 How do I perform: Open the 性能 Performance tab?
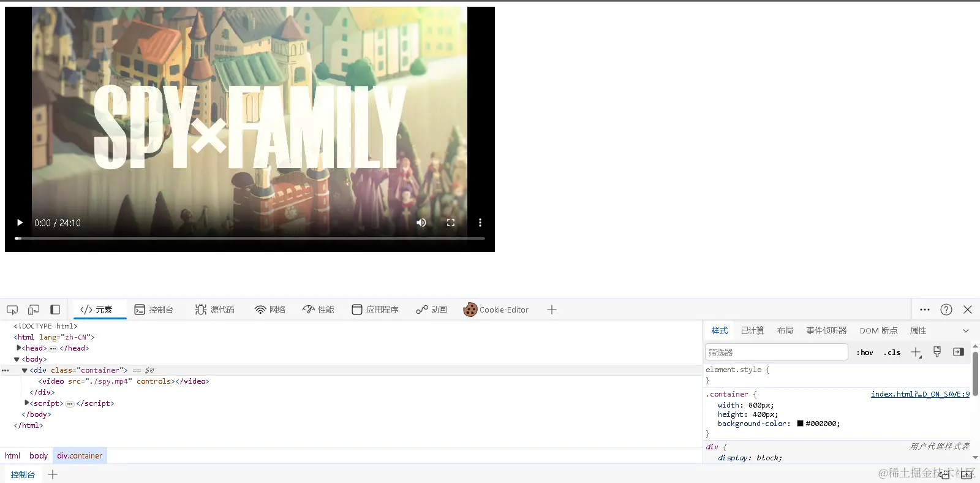click(x=318, y=310)
